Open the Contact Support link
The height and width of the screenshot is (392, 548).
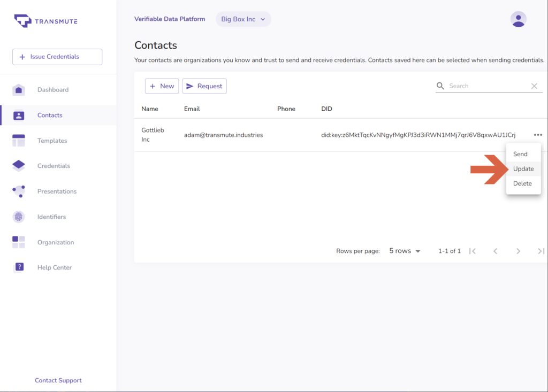58,380
